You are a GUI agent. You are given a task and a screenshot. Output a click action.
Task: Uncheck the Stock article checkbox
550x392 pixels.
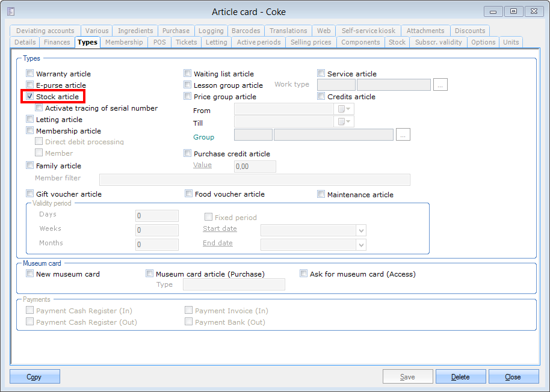click(x=29, y=96)
